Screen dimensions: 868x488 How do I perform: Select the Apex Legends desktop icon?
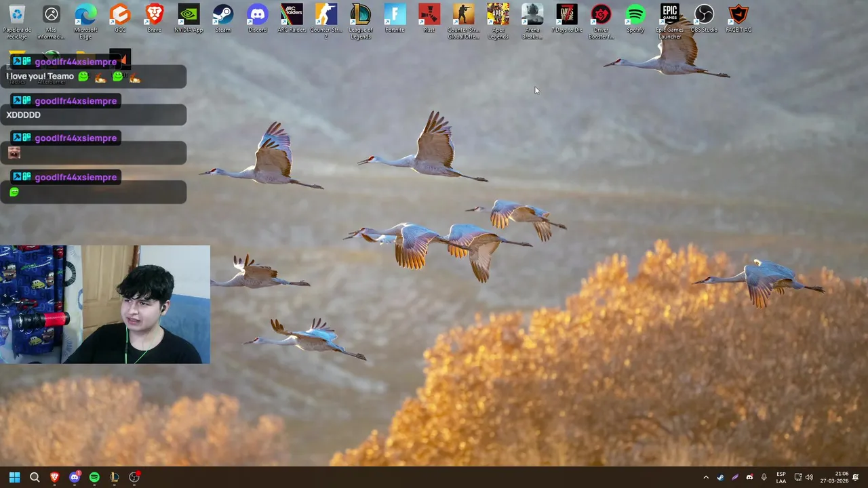(x=498, y=21)
